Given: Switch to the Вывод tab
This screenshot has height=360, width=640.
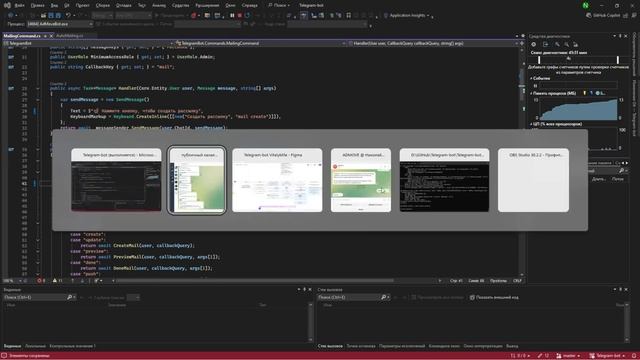Looking at the screenshot, I should [512, 346].
